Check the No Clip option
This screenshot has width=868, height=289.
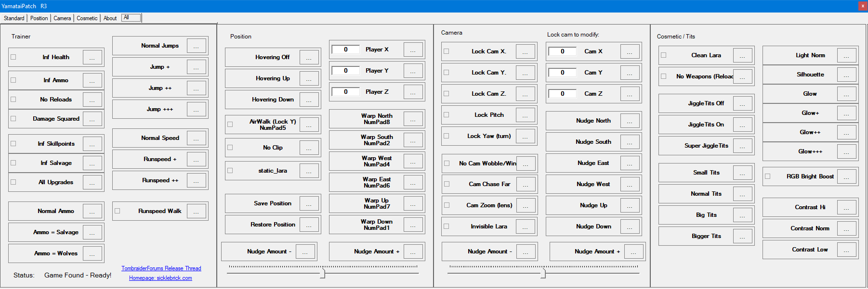point(230,148)
